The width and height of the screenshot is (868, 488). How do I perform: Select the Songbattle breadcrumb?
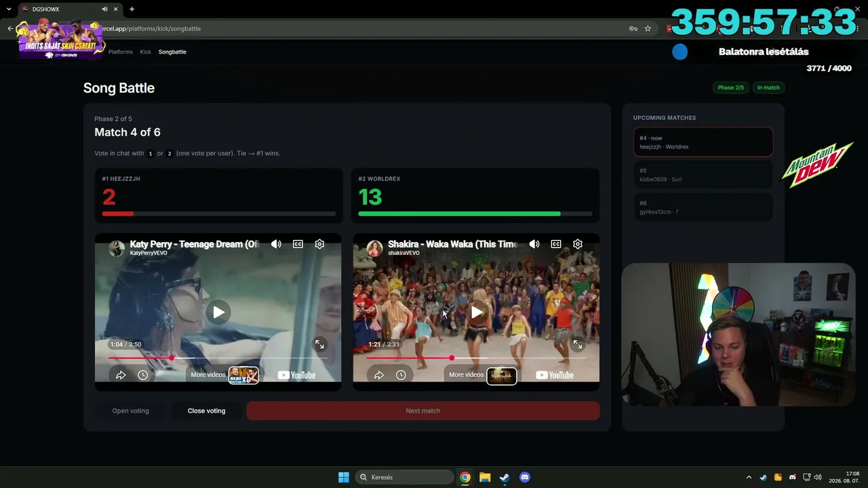(172, 52)
